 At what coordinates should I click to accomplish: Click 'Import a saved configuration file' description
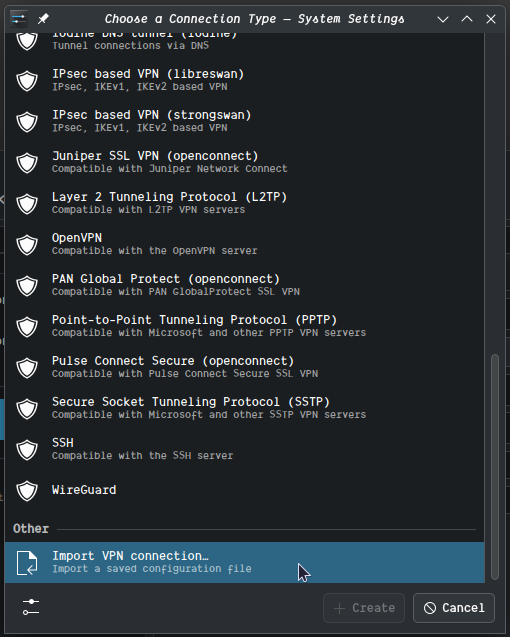click(x=152, y=568)
